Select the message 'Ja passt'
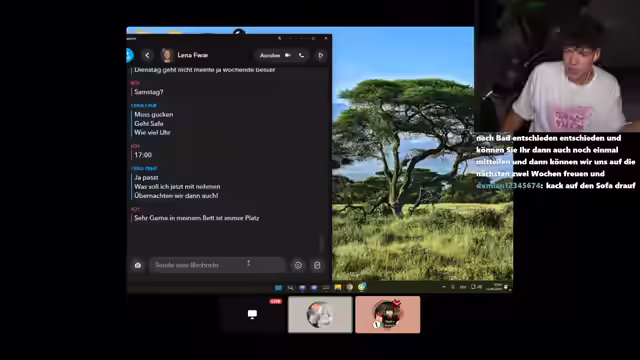 coord(146,177)
